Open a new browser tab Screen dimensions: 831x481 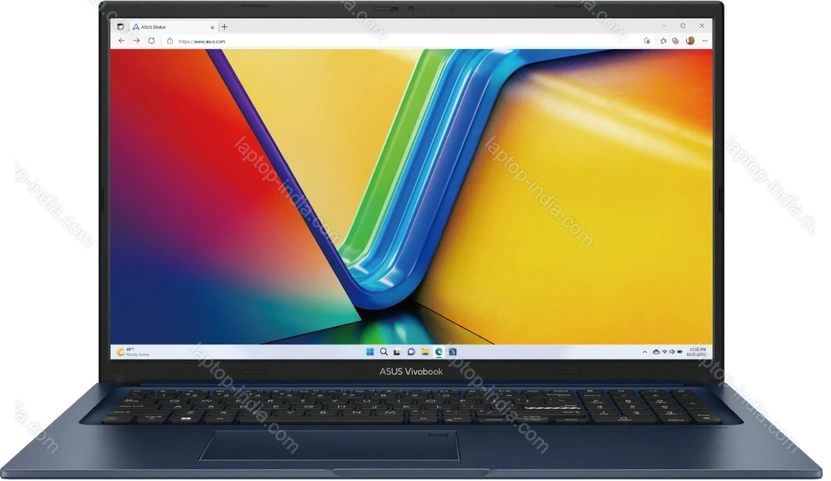coord(224,27)
